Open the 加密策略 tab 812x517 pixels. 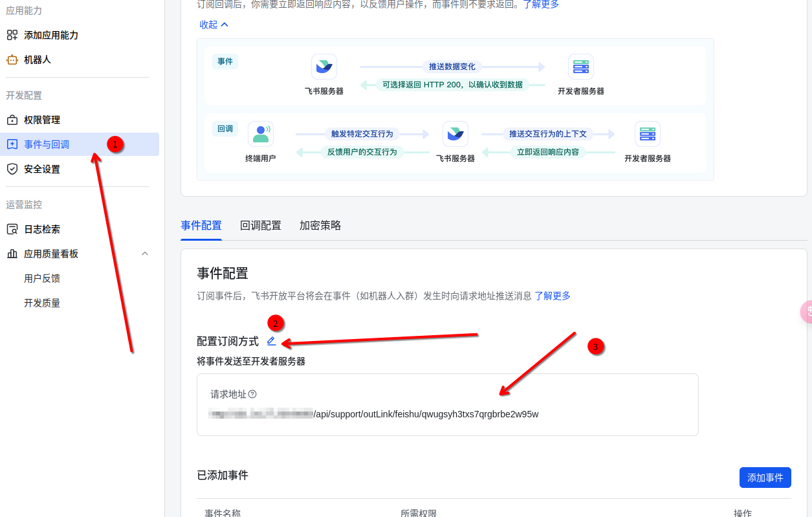pos(320,225)
